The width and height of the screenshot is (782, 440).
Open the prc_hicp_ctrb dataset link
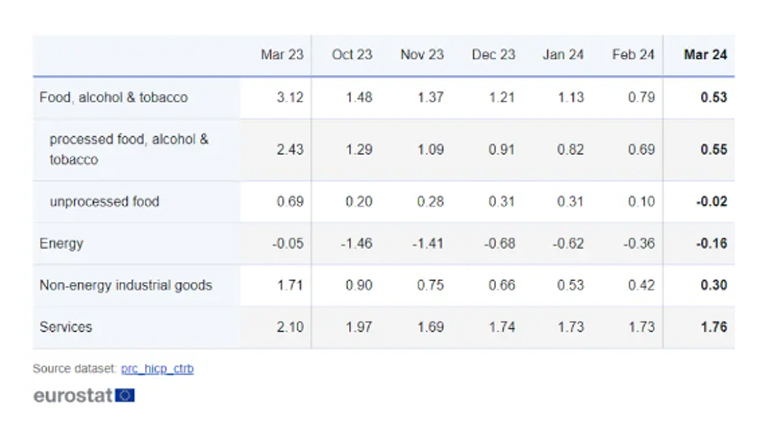click(157, 369)
